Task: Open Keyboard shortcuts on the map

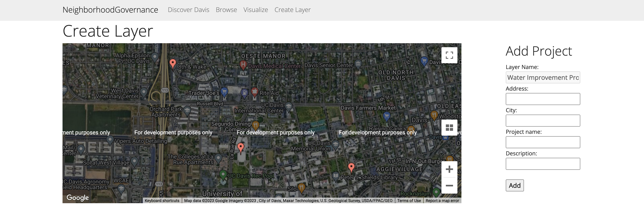Action: coord(162,200)
